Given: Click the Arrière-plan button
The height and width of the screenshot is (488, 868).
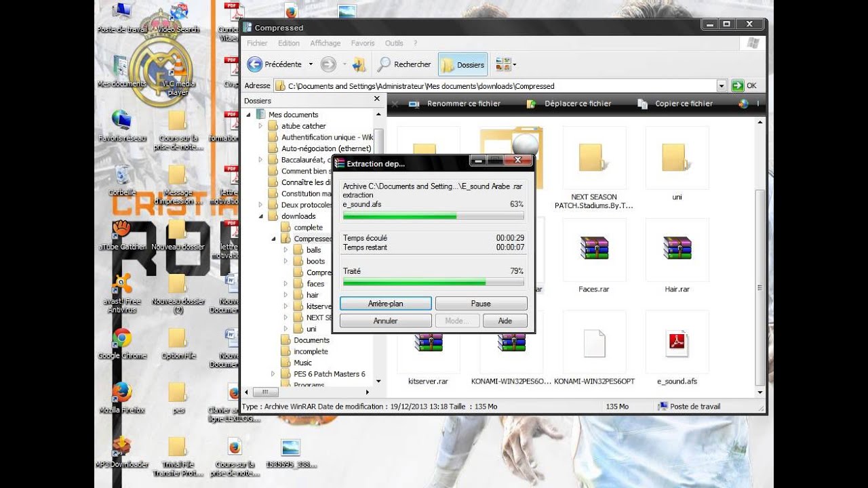Looking at the screenshot, I should (x=385, y=304).
